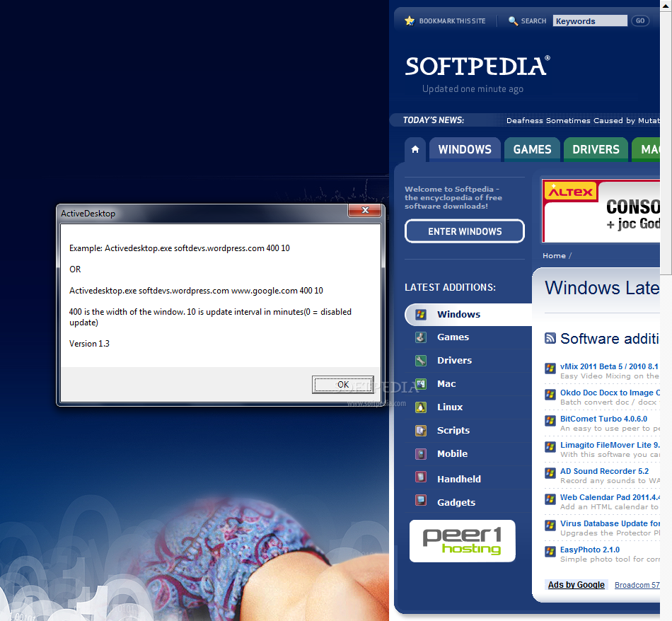The width and height of the screenshot is (672, 621).
Task: Open the Web Calendar Pad 2011 link
Action: click(x=610, y=497)
